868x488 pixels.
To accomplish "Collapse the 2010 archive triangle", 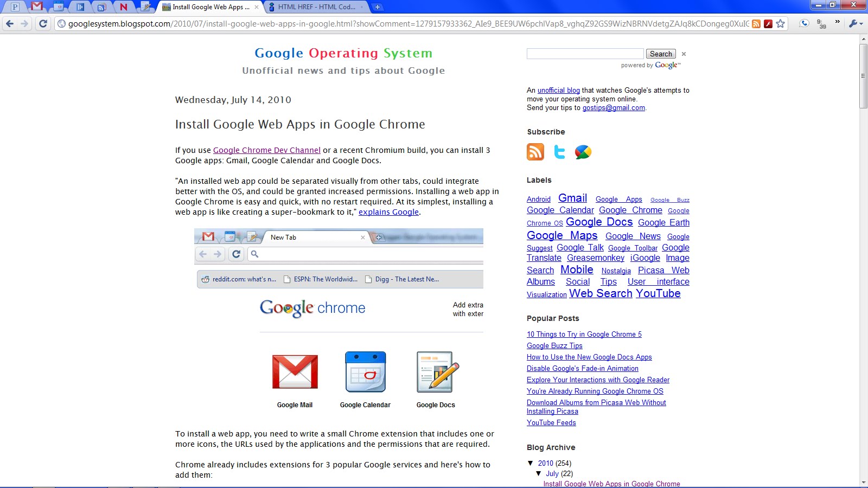I will click(x=531, y=463).
